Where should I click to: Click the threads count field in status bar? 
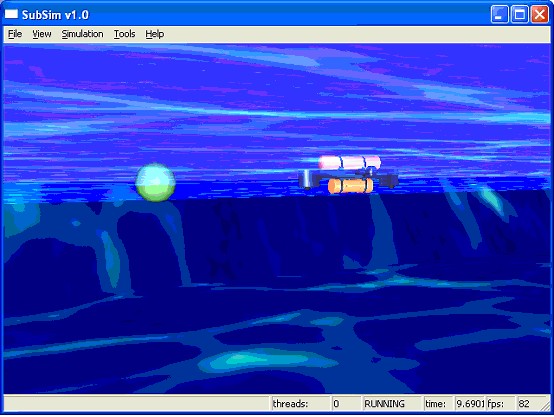[x=346, y=404]
